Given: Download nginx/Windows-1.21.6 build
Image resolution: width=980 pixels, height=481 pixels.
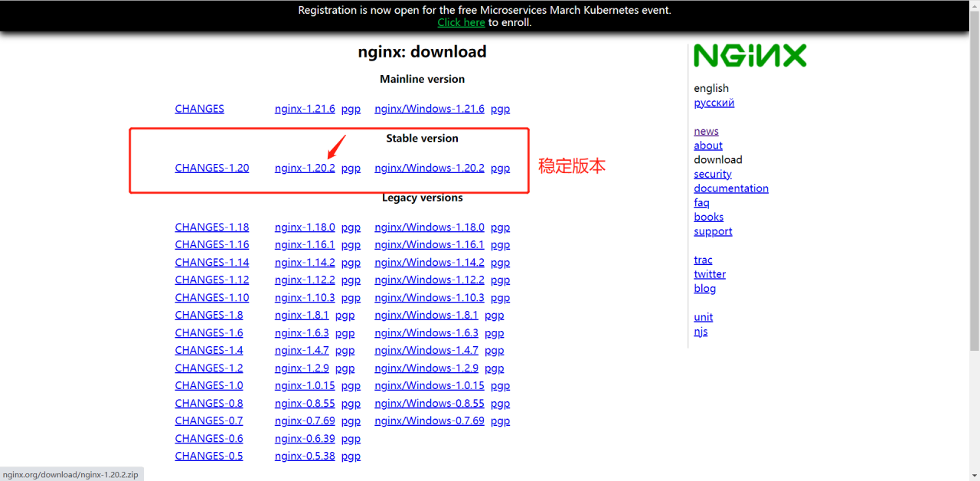Looking at the screenshot, I should pyautogui.click(x=430, y=109).
